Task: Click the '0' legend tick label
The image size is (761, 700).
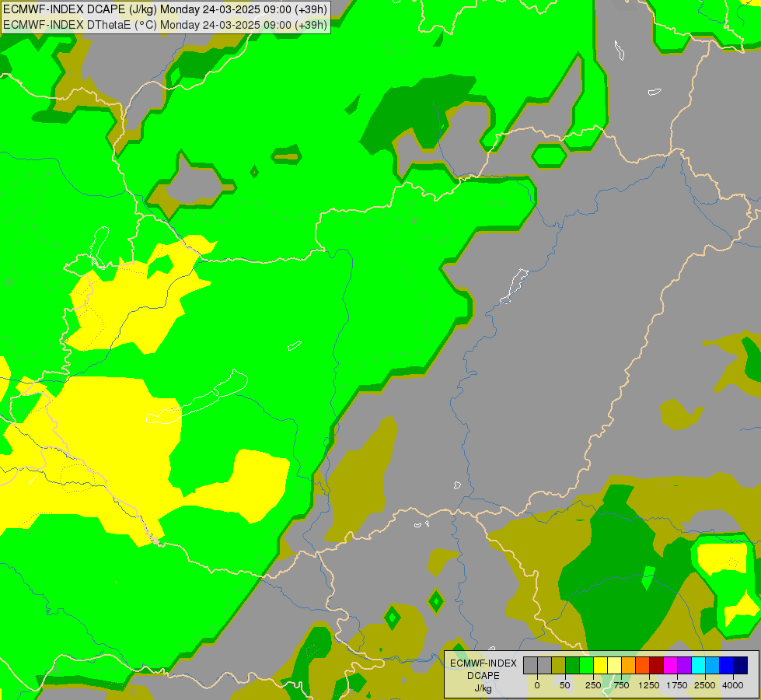Action: (x=537, y=685)
